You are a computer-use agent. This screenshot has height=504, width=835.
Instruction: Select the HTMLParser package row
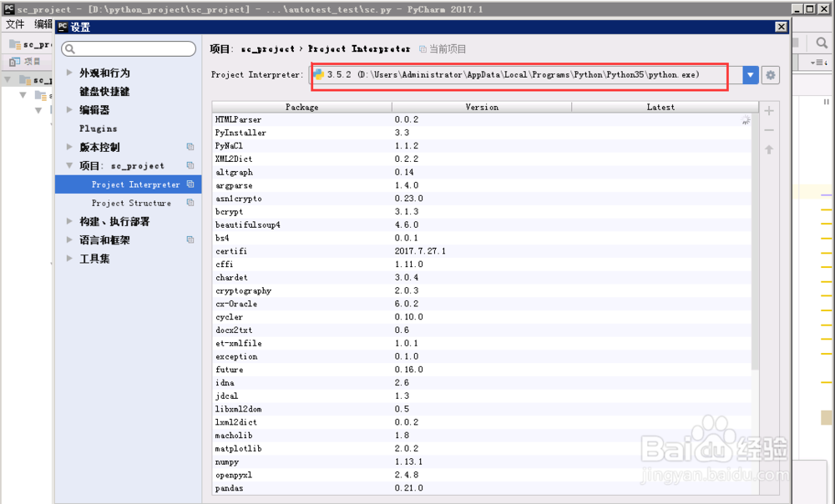482,120
